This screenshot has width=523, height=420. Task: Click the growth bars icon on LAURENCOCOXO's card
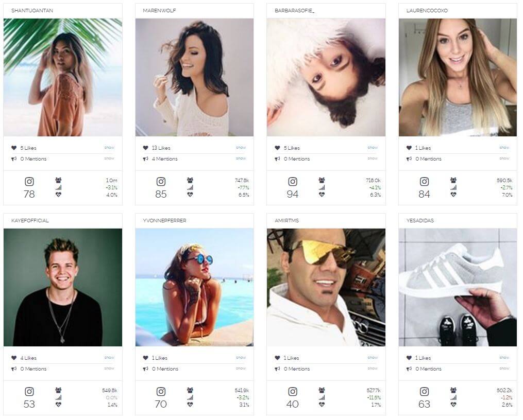click(453, 187)
